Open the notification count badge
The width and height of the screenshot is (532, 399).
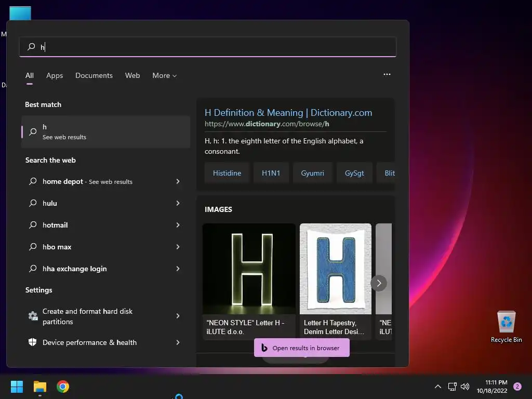(517, 387)
